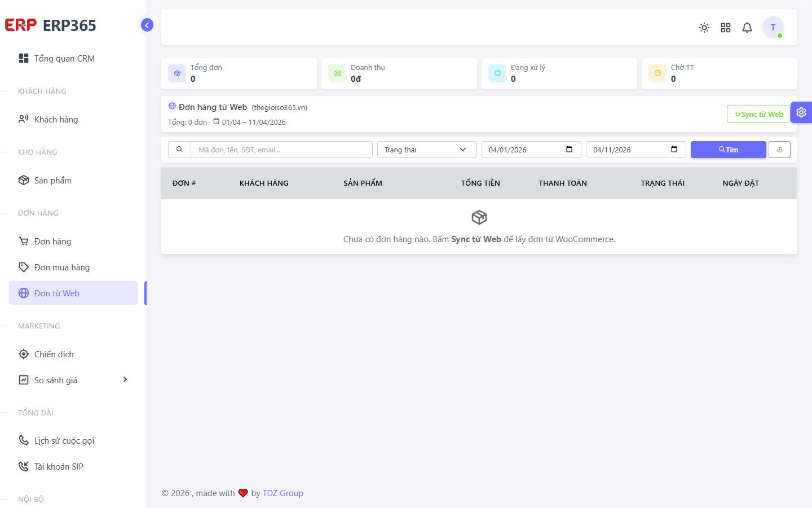Open the apps grid shortcut icon
Image resolution: width=812 pixels, height=508 pixels.
pyautogui.click(x=726, y=28)
